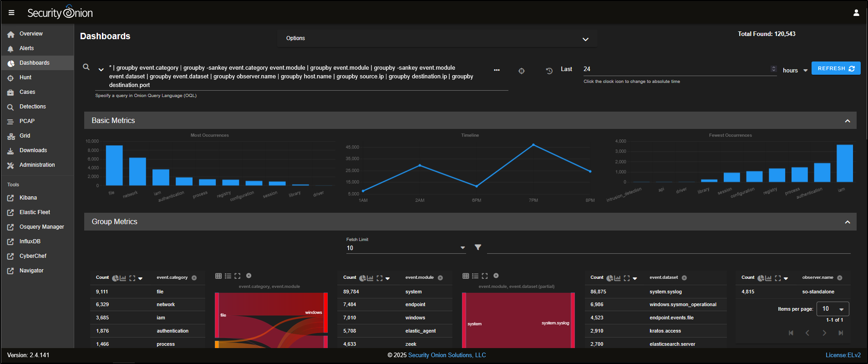Switch second sankey chart to list view
This screenshot has width=868, height=364.
pyautogui.click(x=475, y=276)
